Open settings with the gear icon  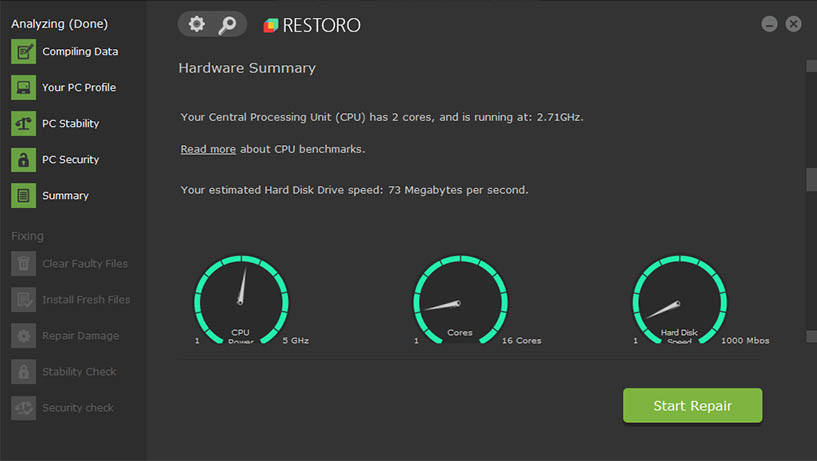click(196, 24)
